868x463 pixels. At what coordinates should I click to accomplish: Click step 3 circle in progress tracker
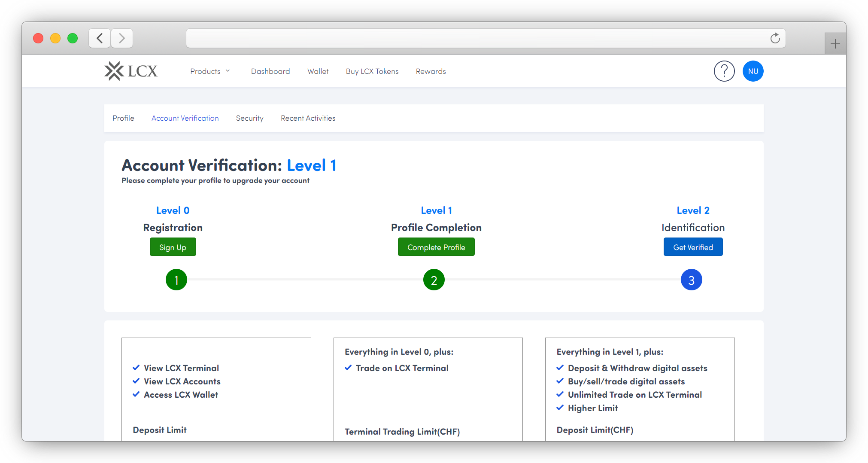tap(692, 280)
